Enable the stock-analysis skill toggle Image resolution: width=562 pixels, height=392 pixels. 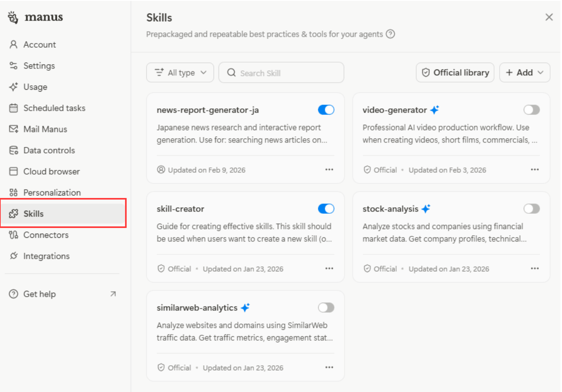coord(531,209)
